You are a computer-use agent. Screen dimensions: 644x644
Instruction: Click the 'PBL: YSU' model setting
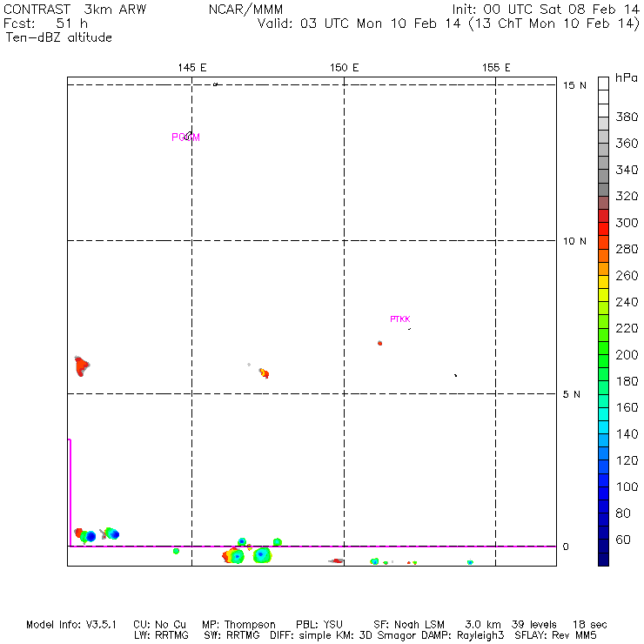pos(319,625)
